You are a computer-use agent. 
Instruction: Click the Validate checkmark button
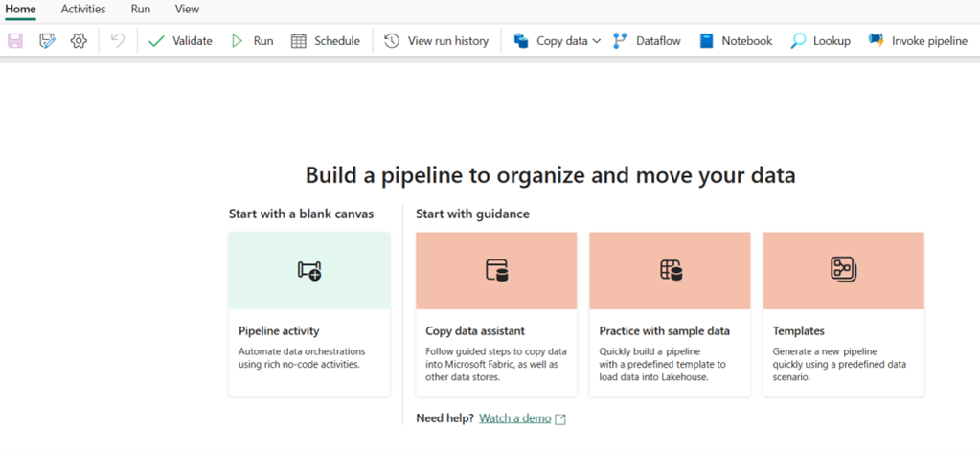pos(180,41)
